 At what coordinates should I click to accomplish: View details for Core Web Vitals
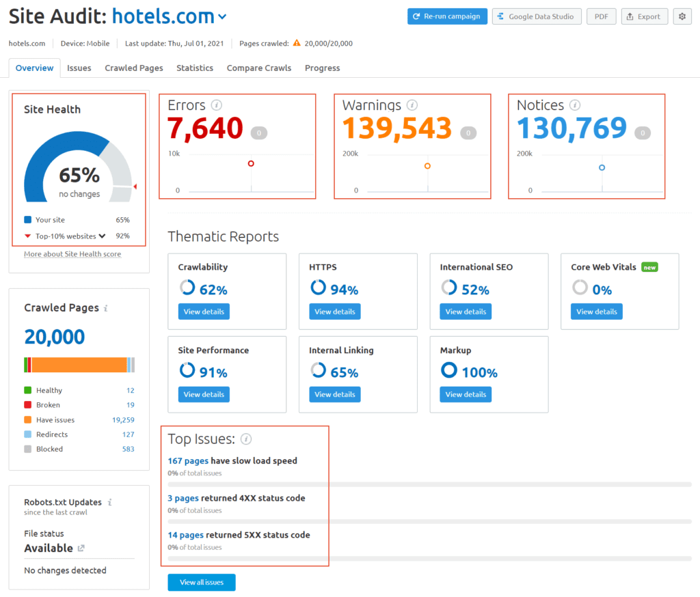596,311
